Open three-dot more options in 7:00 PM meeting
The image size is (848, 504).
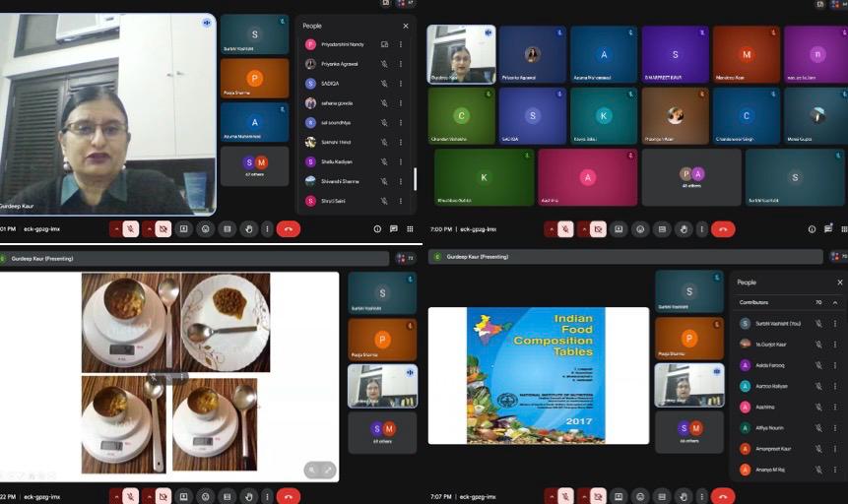(x=701, y=229)
